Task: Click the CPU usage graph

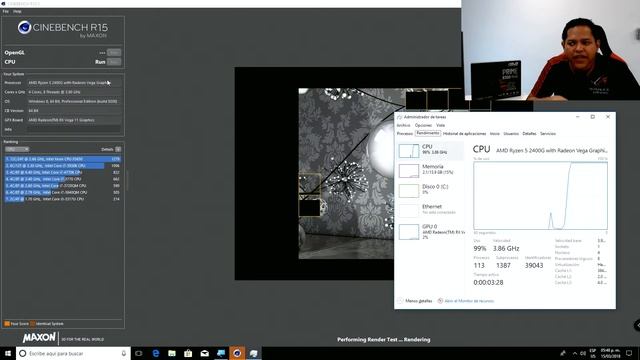Action: coord(540,196)
